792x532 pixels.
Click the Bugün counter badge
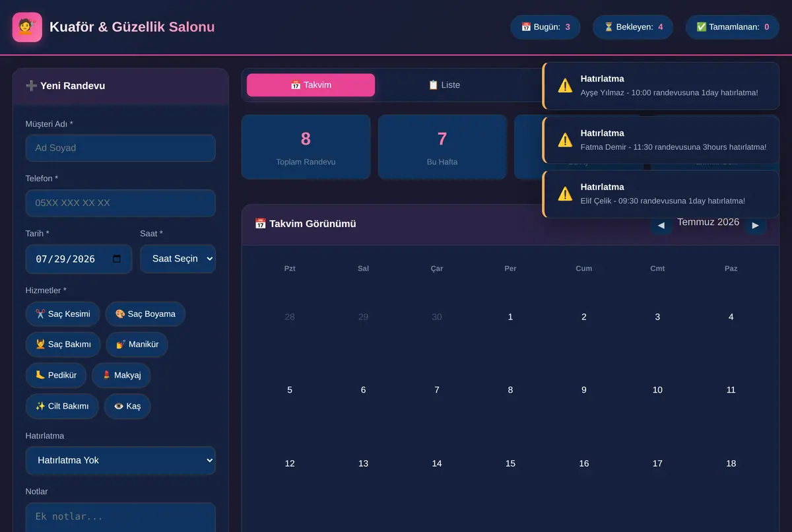coord(545,27)
